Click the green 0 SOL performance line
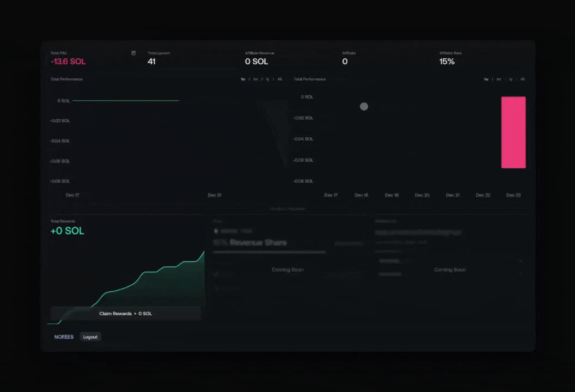Viewport: 575px width, 392px height. coord(126,101)
